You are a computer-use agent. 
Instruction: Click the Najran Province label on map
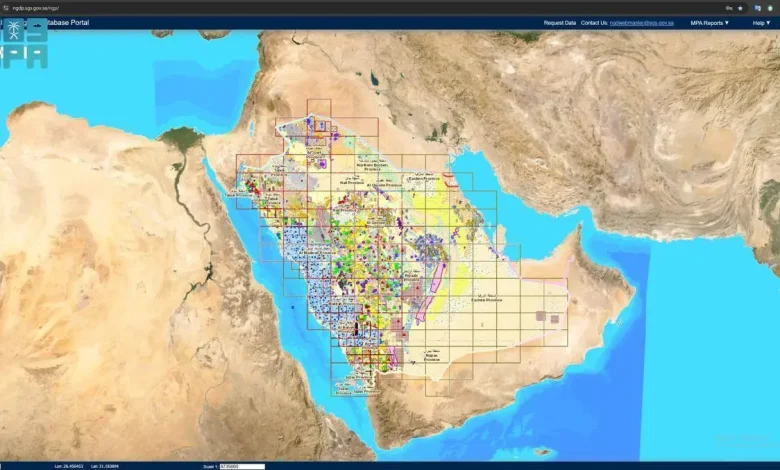tap(431, 356)
